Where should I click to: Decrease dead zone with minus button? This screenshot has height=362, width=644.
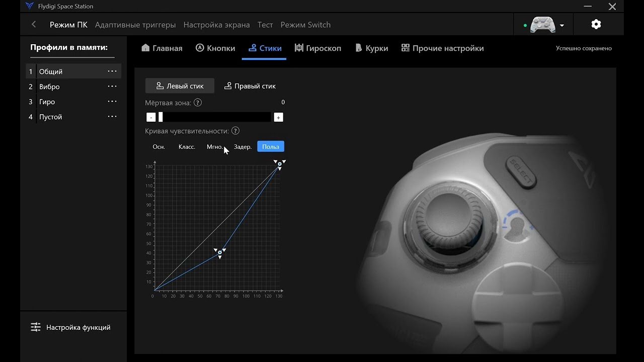coord(151,117)
